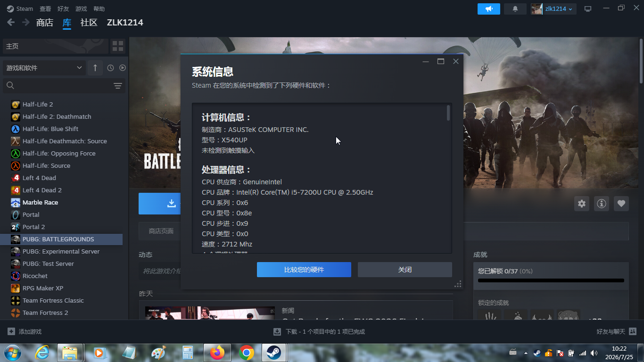Open the announcements megaphone button
Image resolution: width=644 pixels, height=362 pixels.
tap(489, 9)
